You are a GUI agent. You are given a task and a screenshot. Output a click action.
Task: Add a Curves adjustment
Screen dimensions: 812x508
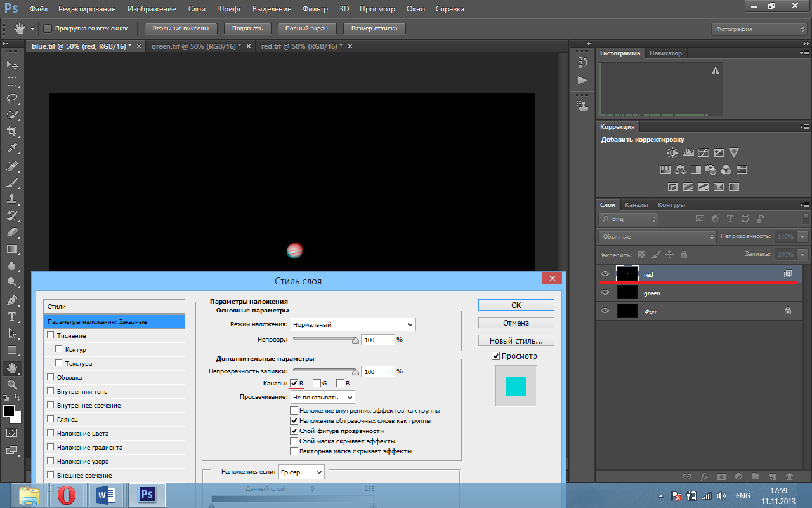click(704, 153)
